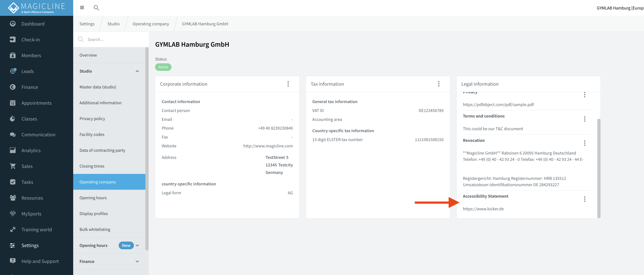Select Additional information entry

click(x=109, y=103)
